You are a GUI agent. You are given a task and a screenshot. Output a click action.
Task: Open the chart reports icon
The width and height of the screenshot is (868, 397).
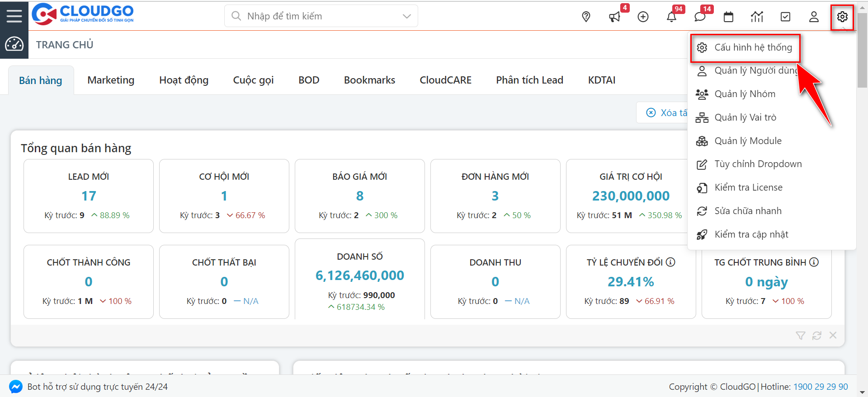pyautogui.click(x=757, y=17)
